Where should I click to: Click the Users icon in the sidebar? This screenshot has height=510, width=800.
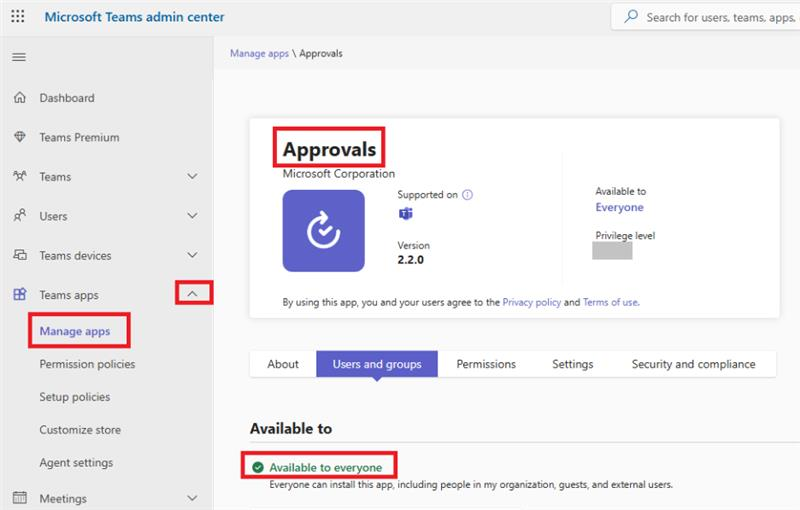coord(19,216)
